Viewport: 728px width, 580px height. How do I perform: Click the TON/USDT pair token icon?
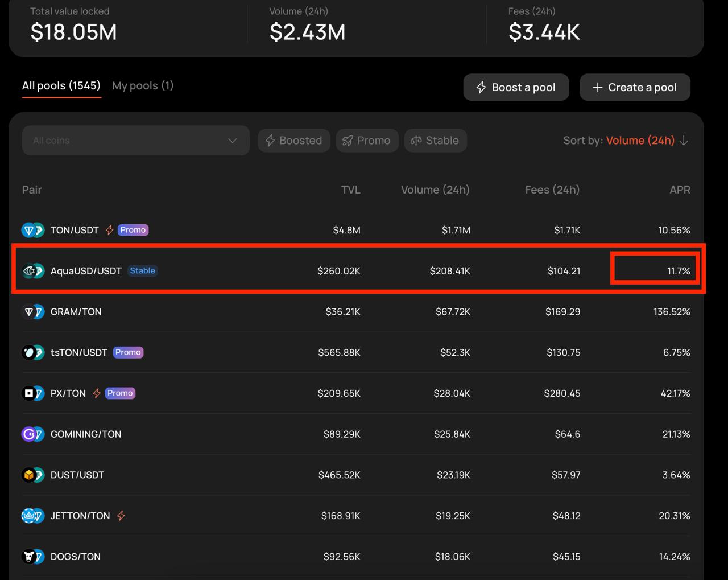[x=32, y=230]
